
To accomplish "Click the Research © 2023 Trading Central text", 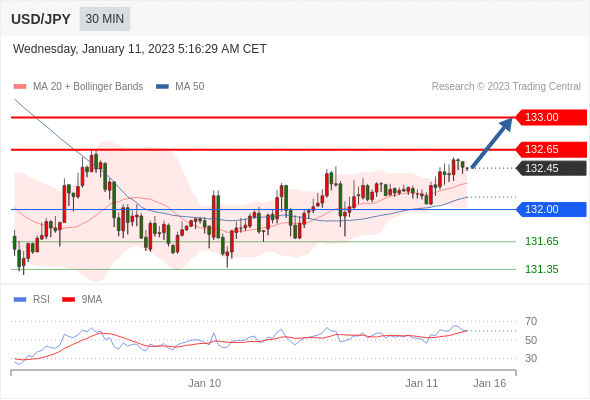I will tap(506, 87).
